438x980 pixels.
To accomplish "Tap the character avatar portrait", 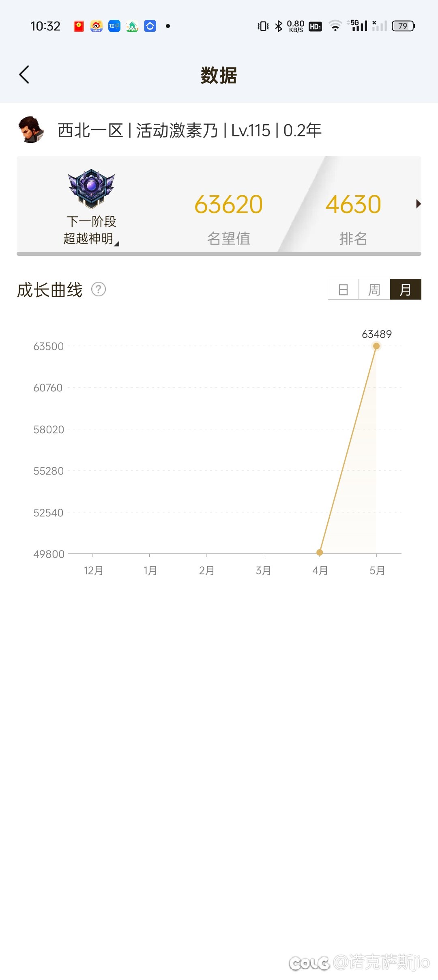I will (31, 130).
